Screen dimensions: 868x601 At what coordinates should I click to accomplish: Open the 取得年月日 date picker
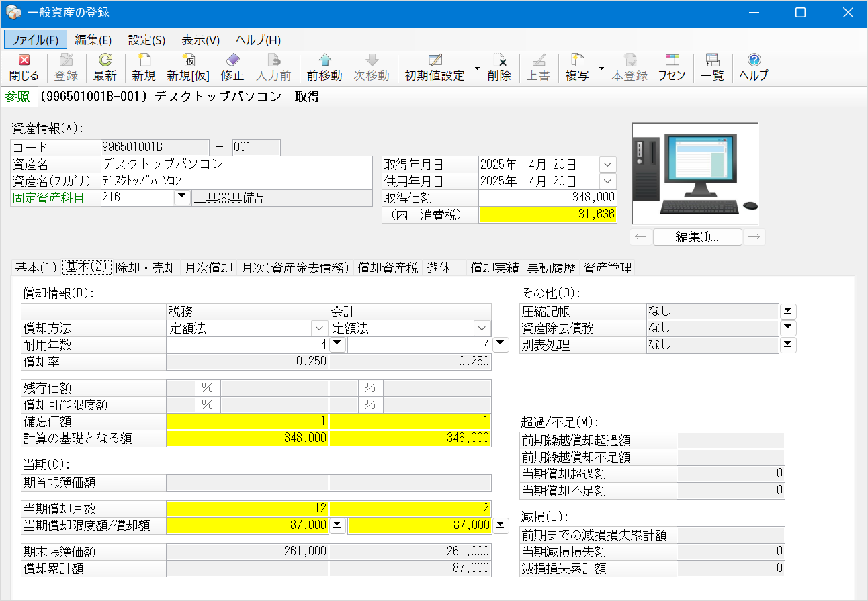tap(607, 165)
